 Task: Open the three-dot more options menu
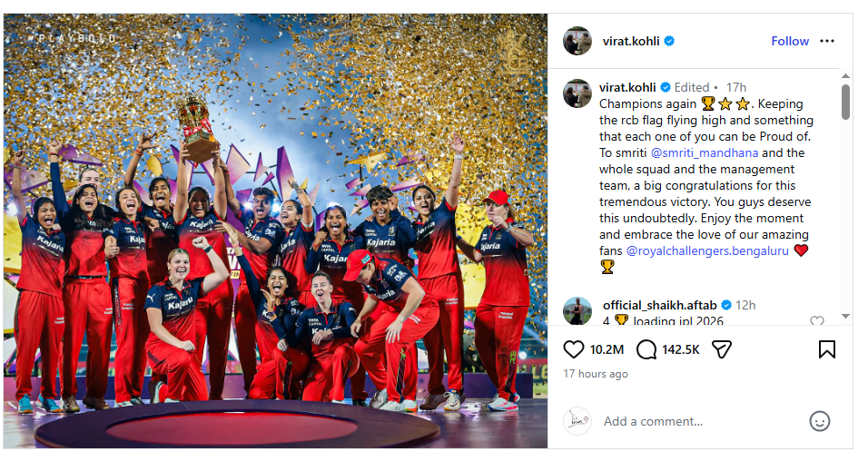[827, 41]
